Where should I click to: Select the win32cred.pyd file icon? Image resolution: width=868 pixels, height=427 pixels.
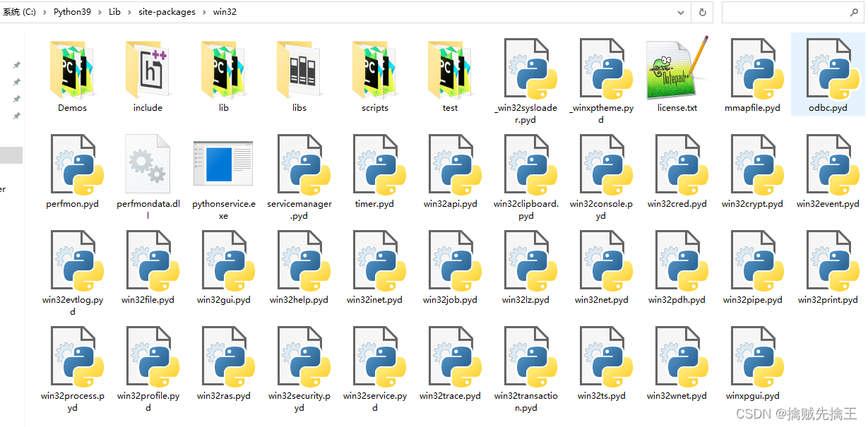pyautogui.click(x=682, y=165)
